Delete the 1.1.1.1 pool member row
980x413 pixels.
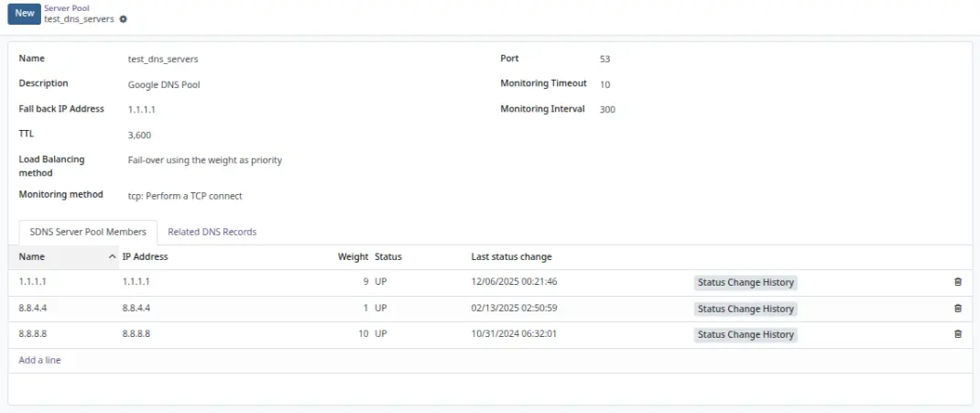tap(958, 283)
